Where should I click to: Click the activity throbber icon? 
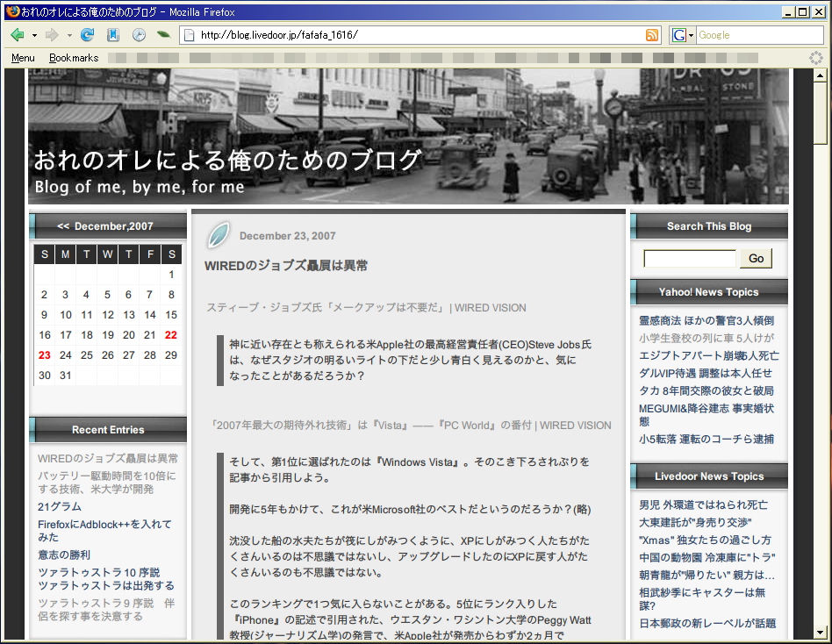[x=816, y=58]
